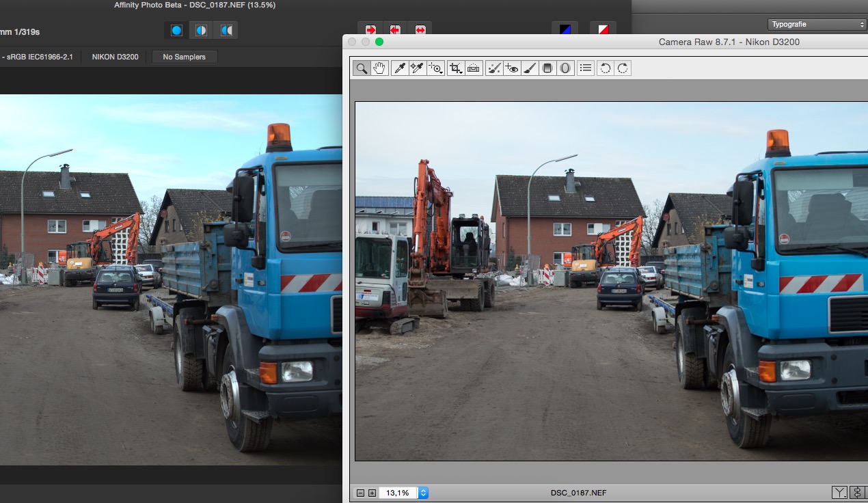Zoom out with the minus button

[x=361, y=493]
